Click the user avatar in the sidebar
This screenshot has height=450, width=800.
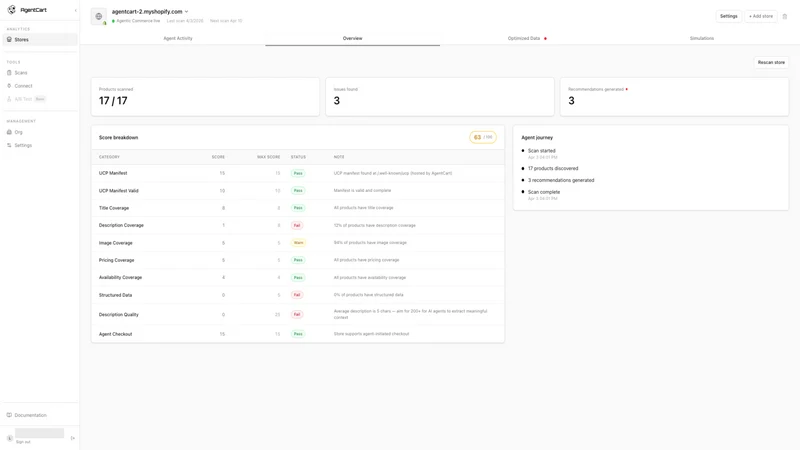click(x=10, y=438)
